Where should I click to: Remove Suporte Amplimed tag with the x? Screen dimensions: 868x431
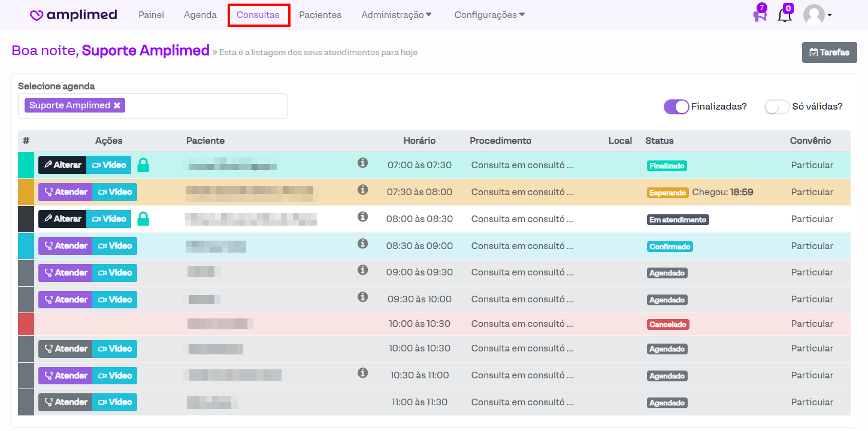coord(117,105)
